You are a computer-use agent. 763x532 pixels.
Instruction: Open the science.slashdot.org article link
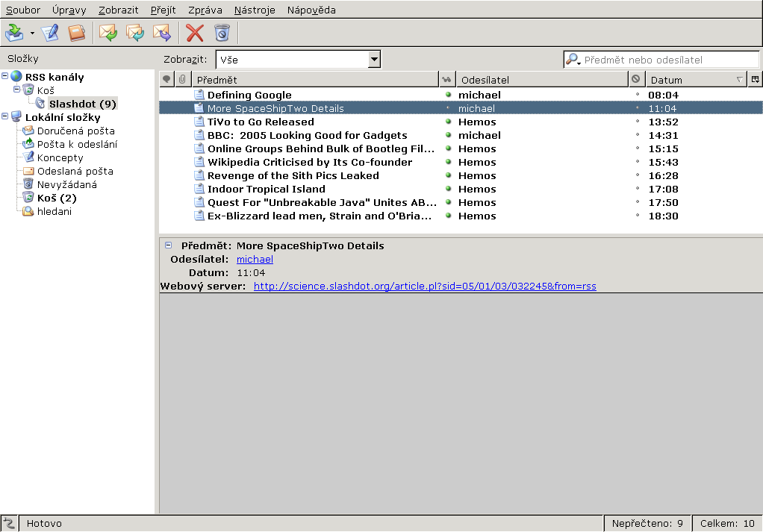pos(425,286)
